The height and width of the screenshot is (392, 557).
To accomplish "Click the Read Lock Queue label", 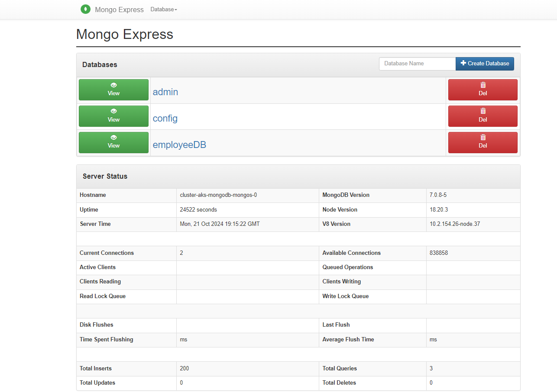I will pos(103,296).
